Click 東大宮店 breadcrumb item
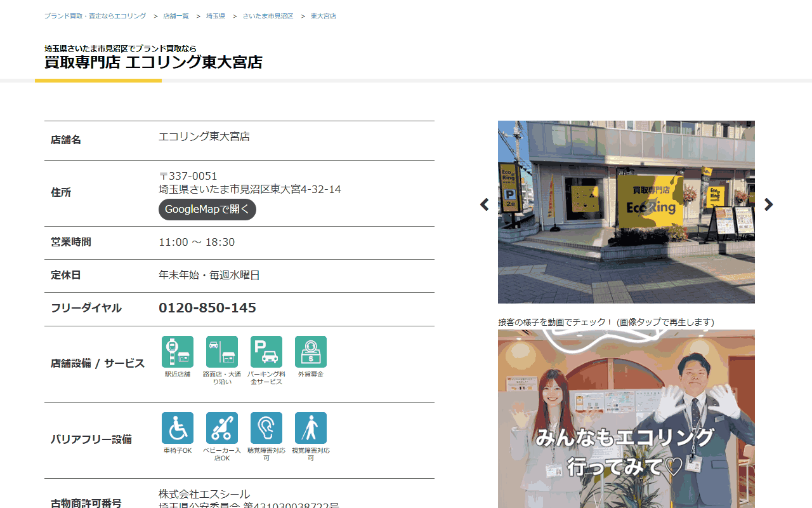812x508 pixels. pos(324,16)
